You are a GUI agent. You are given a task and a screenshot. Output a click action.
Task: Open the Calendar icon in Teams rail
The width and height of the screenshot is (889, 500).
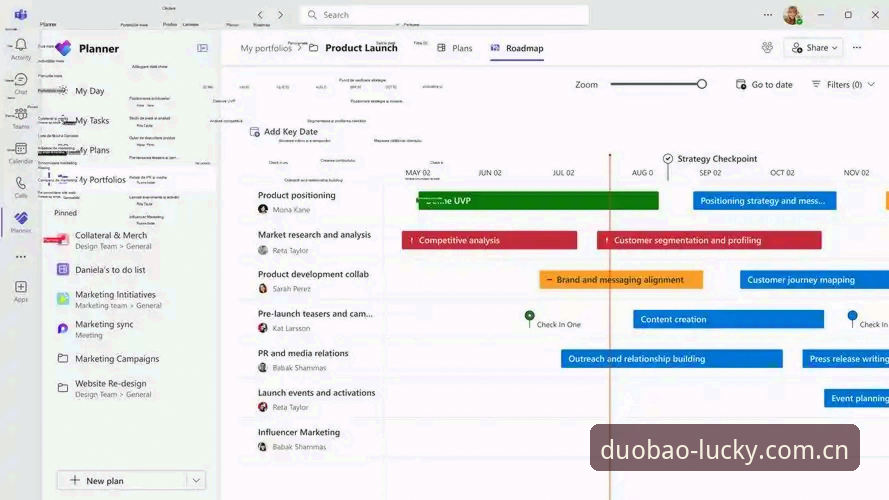tap(21, 149)
